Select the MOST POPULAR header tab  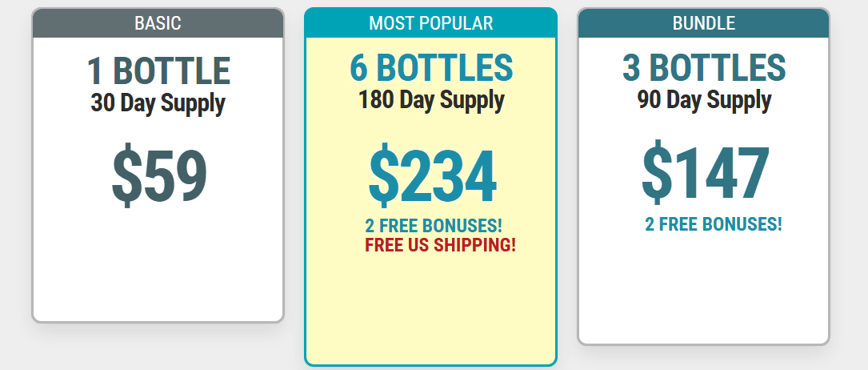pyautogui.click(x=430, y=23)
